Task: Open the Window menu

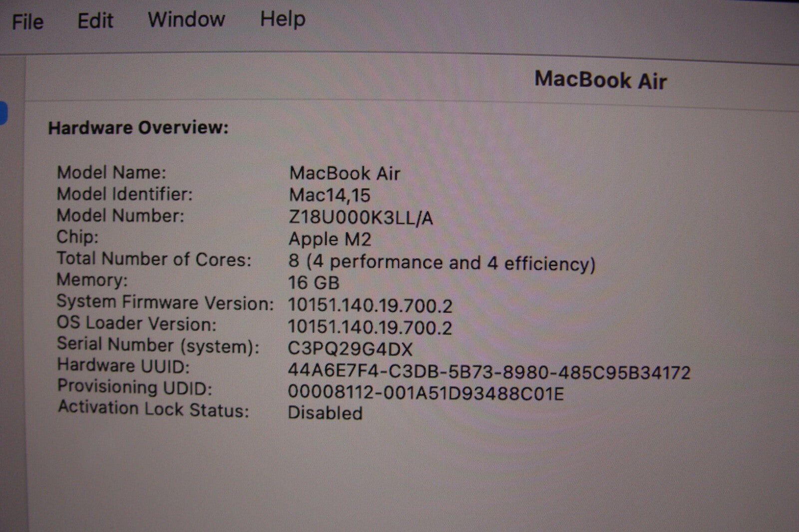Action: click(186, 19)
